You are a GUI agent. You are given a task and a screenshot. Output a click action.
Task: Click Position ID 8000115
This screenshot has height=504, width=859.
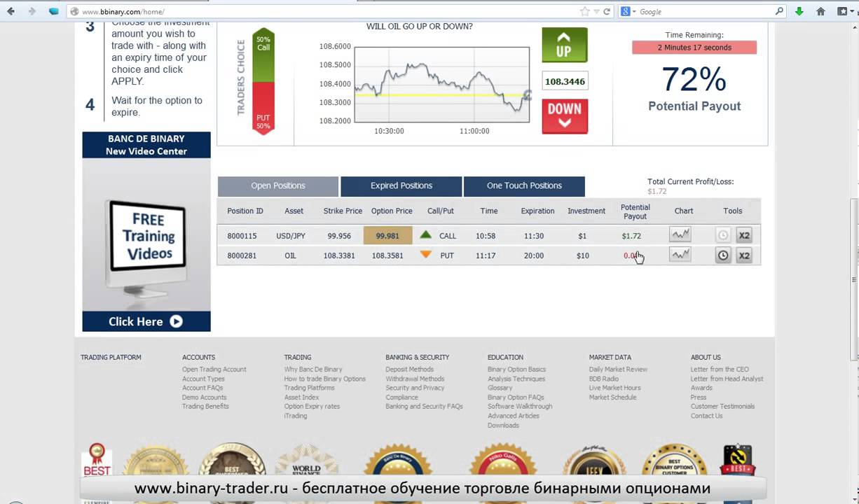pyautogui.click(x=242, y=236)
